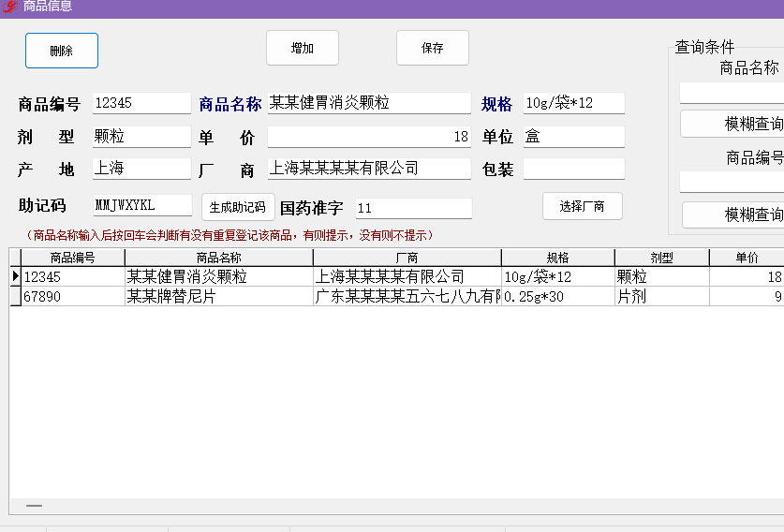
Task: Select the row selector arrow for row 12345
Action: pyautogui.click(x=16, y=276)
